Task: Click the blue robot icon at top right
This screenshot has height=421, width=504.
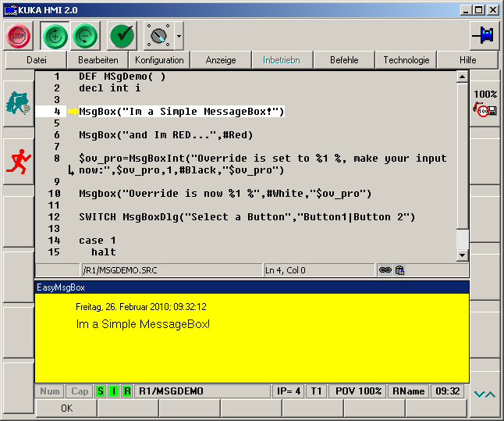Action: [483, 35]
